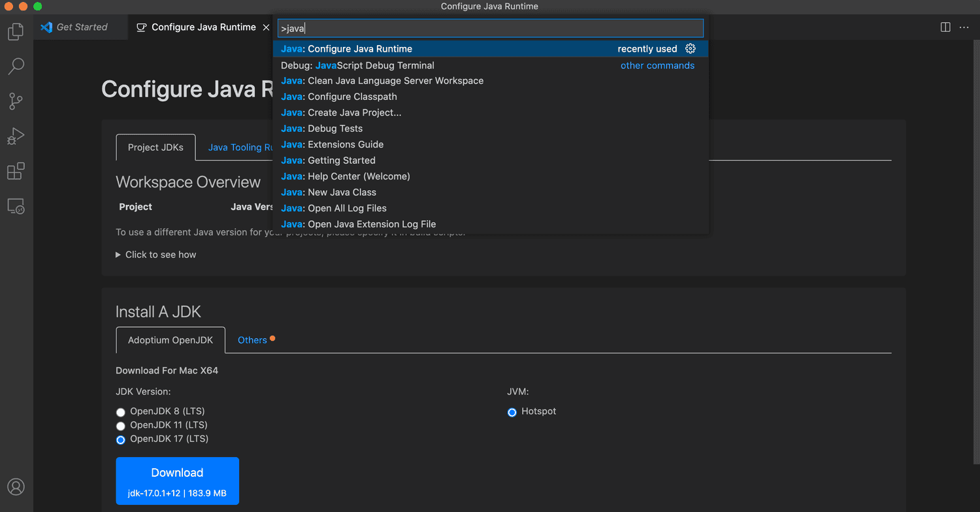Click the other commands link
Screen dimensions: 980x512
657,65
